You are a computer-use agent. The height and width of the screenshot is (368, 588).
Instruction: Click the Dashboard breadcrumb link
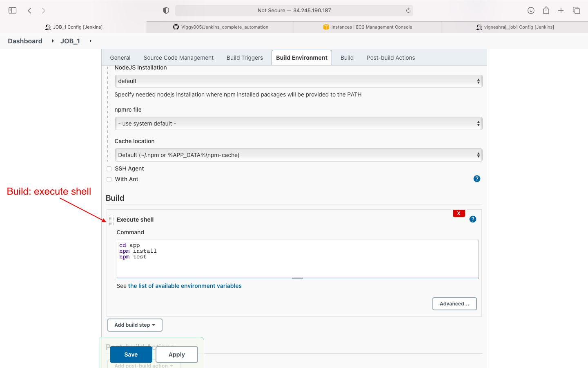(x=25, y=41)
